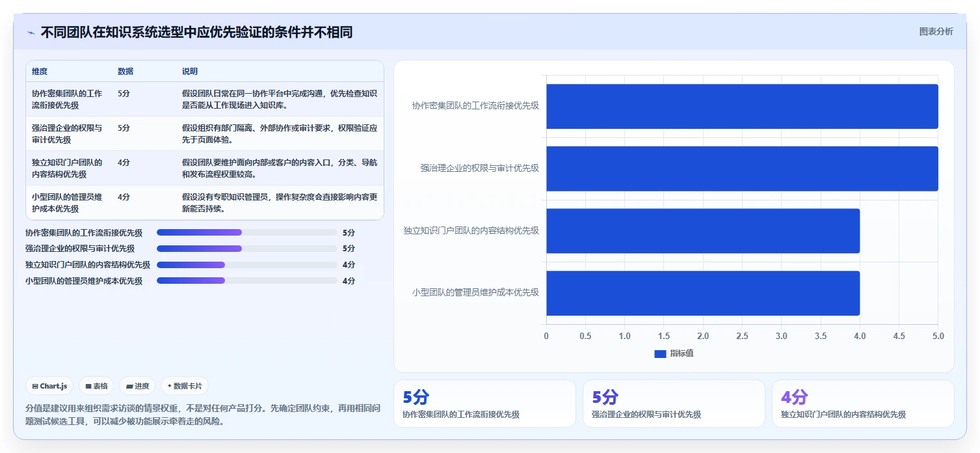980x453 pixels.
Task: Click description starting 假设团队要维护面向内部
Action: pyautogui.click(x=280, y=168)
